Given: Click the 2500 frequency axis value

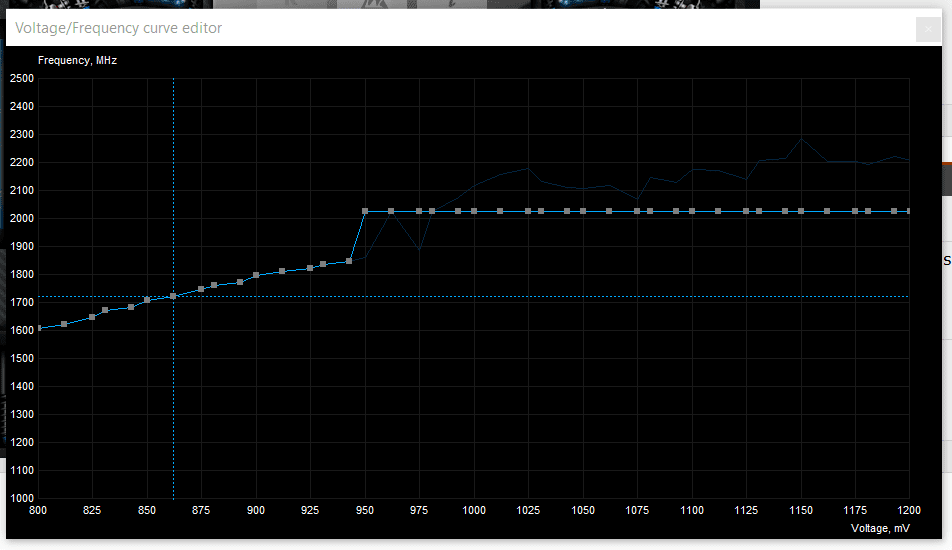Looking at the screenshot, I should tap(22, 78).
